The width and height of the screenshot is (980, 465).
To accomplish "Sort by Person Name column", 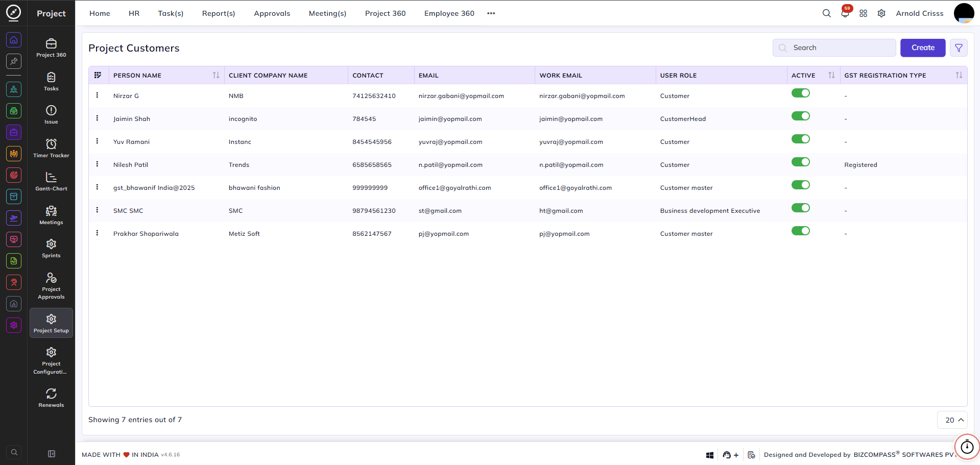I will click(x=216, y=75).
